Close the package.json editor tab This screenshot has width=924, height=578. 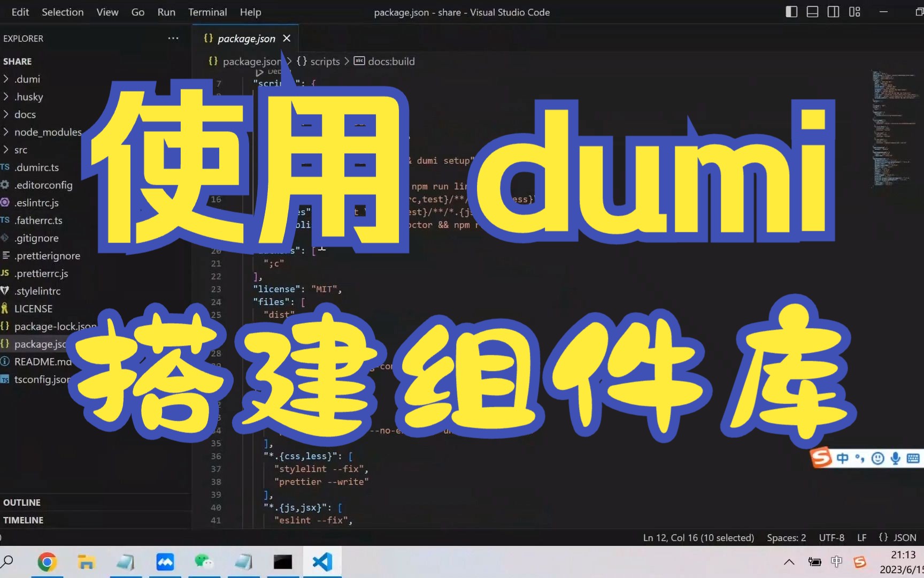pyautogui.click(x=287, y=38)
